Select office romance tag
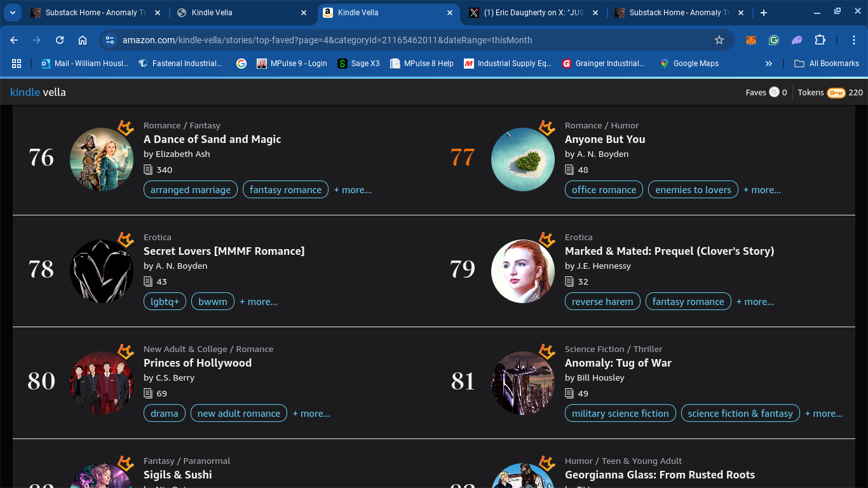 604,189
